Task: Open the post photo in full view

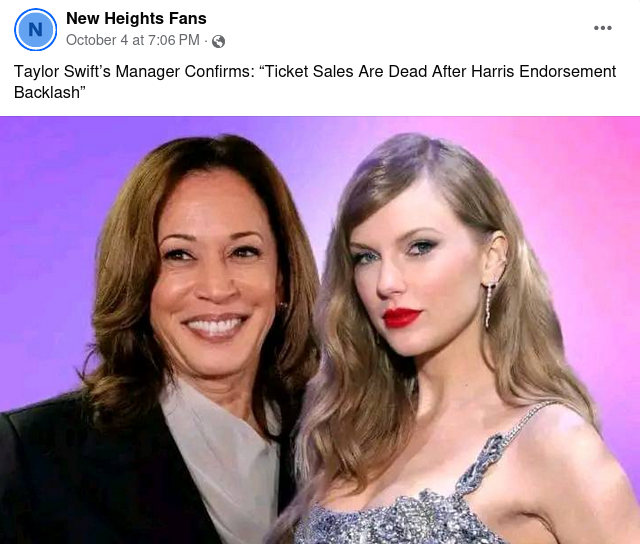Action: (x=320, y=330)
